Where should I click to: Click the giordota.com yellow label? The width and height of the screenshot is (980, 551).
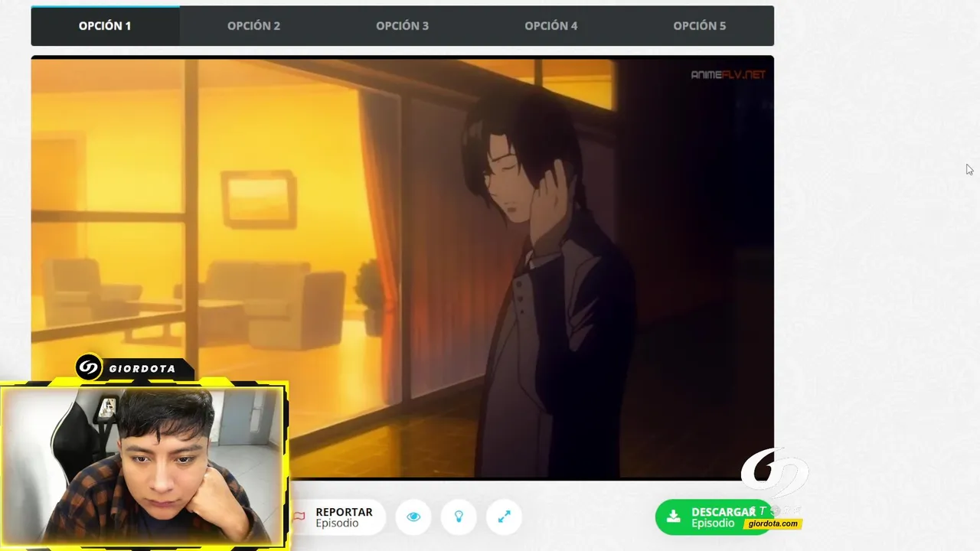(x=773, y=524)
